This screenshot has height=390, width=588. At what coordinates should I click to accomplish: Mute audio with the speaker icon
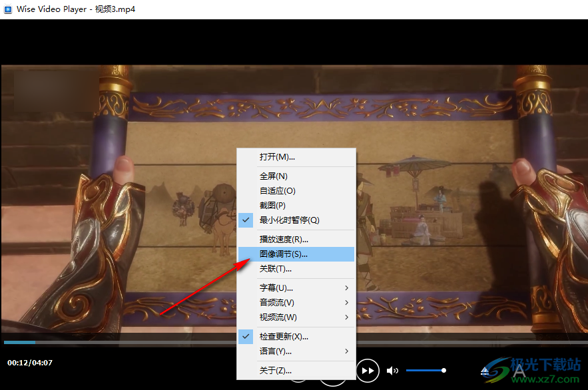pyautogui.click(x=392, y=371)
